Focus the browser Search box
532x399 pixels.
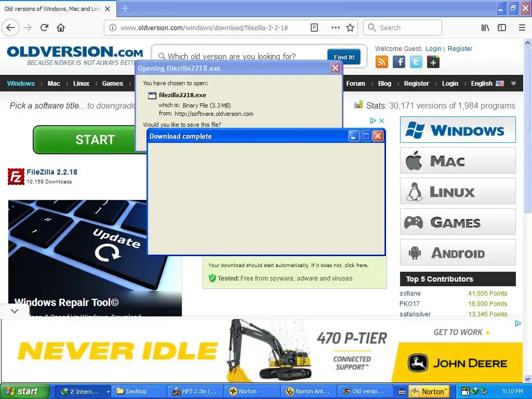click(403, 28)
